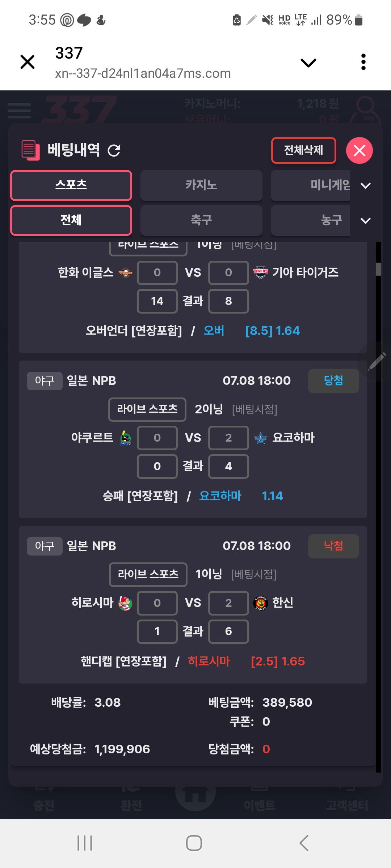Click the bet history vertical scrollbar thumb
This screenshot has width=391, height=868.
[x=379, y=269]
